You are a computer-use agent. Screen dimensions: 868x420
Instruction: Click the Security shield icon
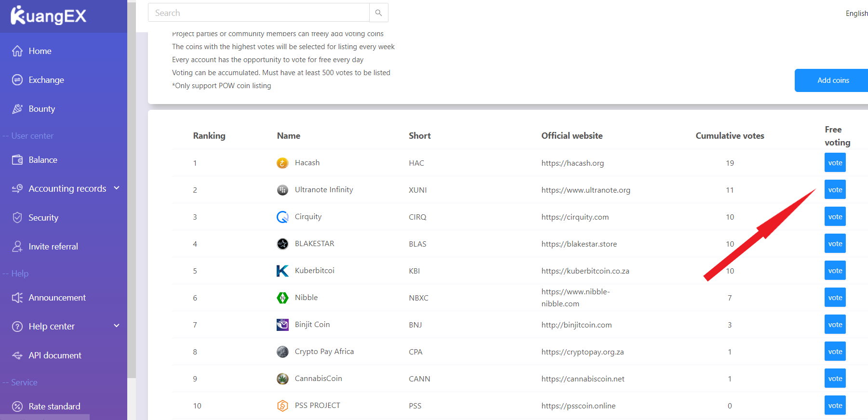[17, 218]
